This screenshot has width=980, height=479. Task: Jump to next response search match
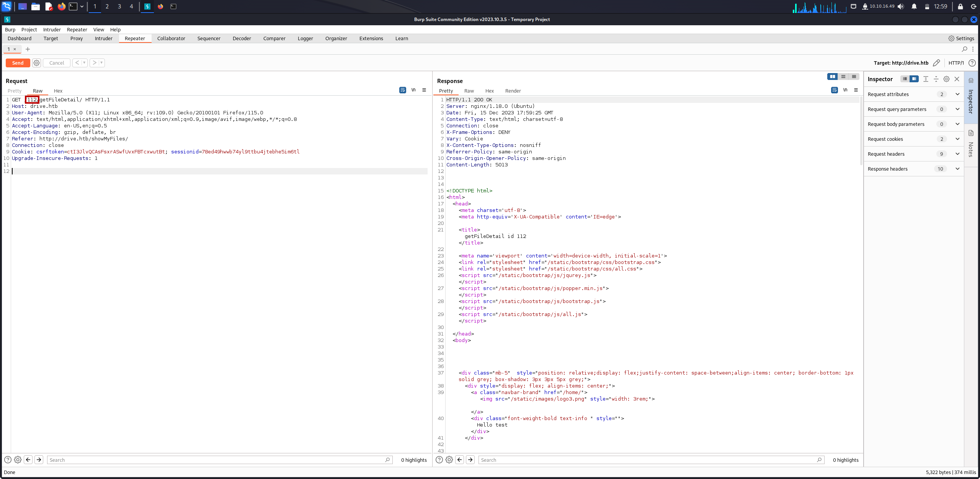[x=470, y=460]
